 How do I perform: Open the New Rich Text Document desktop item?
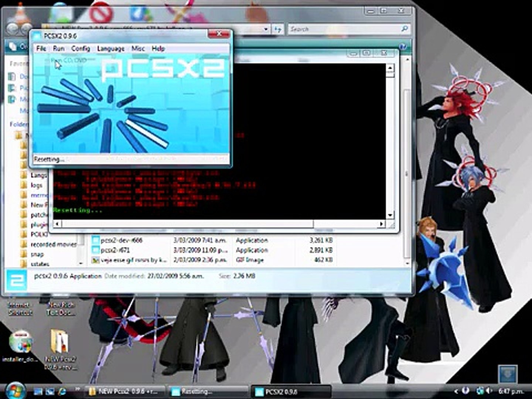pos(61,308)
